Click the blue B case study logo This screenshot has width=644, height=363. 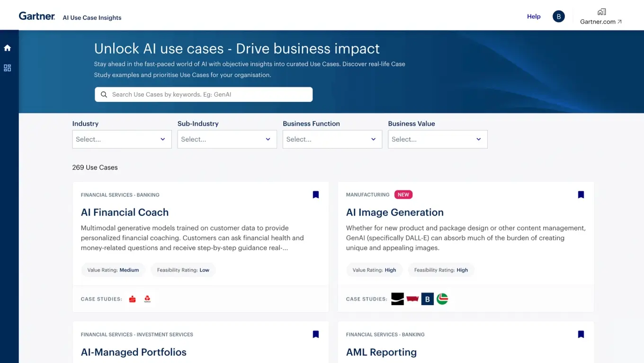pos(427,299)
